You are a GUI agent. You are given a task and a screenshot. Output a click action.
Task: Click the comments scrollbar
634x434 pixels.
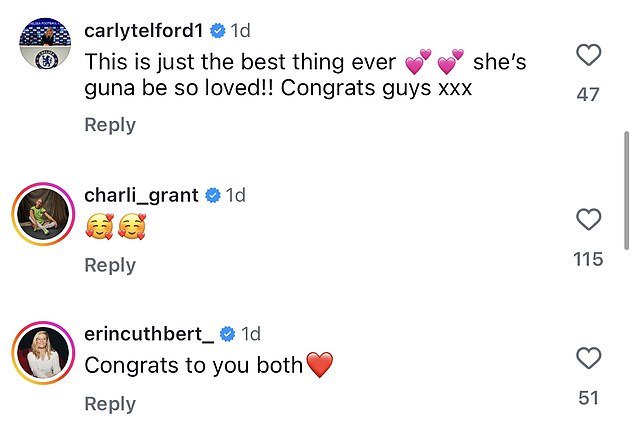point(627,190)
